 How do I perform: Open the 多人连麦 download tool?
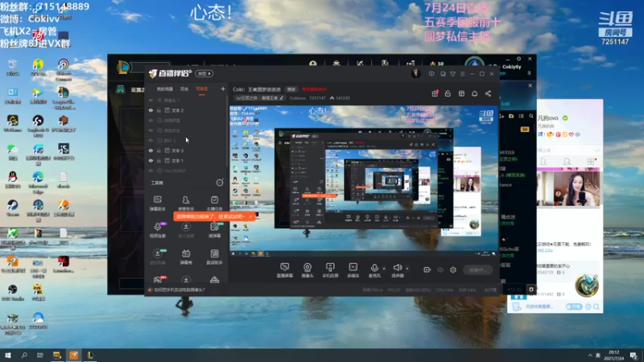186,230
